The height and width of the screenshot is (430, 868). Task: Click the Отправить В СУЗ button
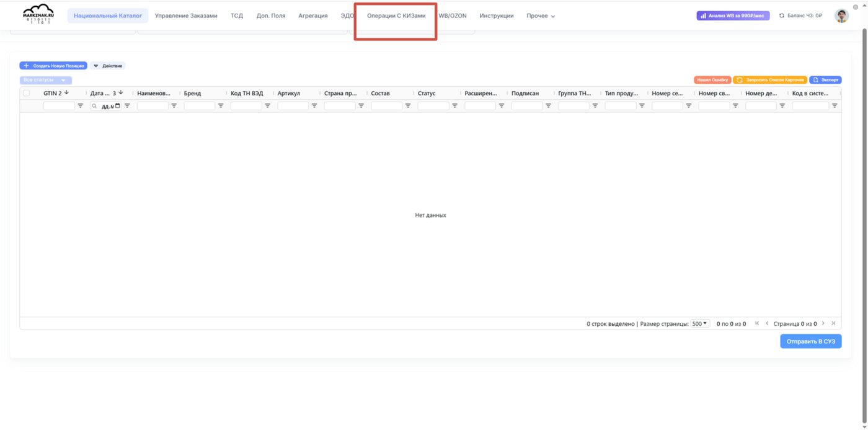pos(810,341)
